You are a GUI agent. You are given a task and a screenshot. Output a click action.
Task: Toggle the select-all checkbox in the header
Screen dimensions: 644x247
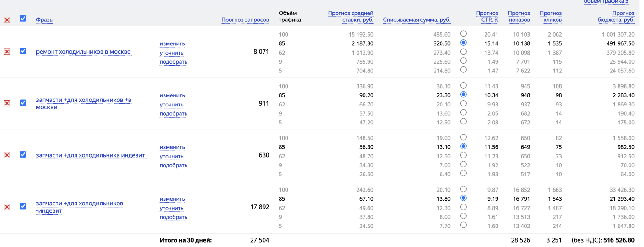[23, 19]
